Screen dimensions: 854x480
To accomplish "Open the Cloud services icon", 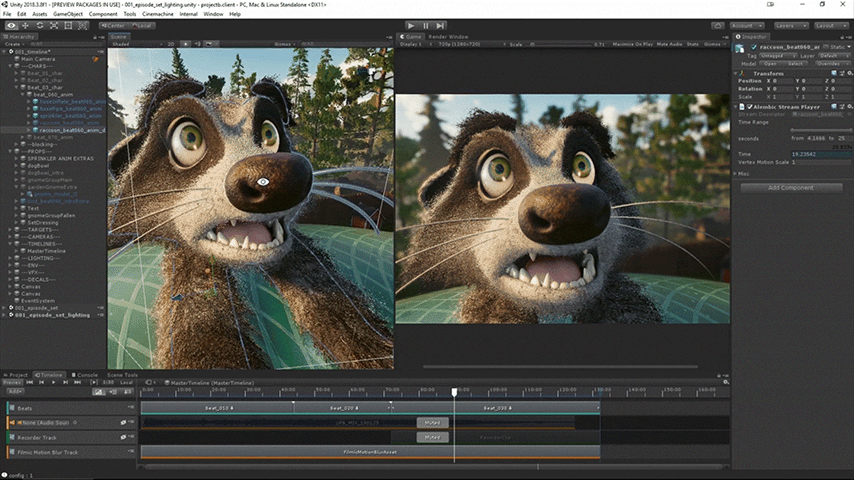I will point(718,26).
